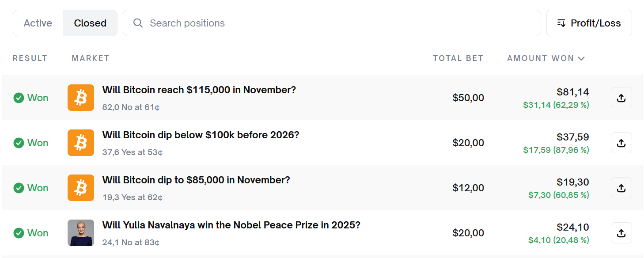
Task: Open the Profit/Loss sort dropdown
Action: click(589, 23)
